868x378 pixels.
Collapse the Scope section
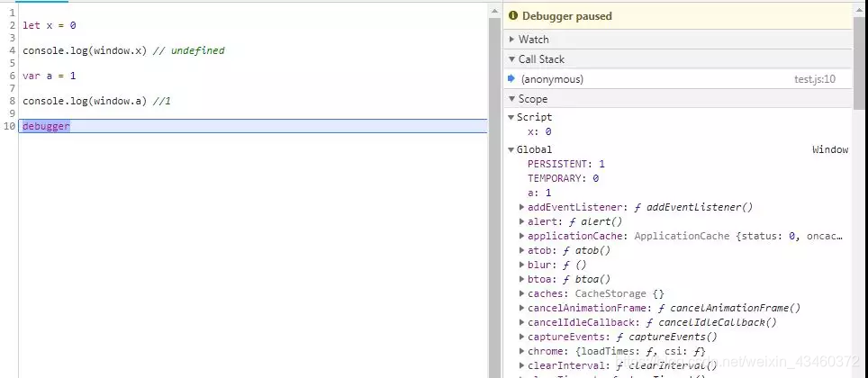[x=511, y=99]
